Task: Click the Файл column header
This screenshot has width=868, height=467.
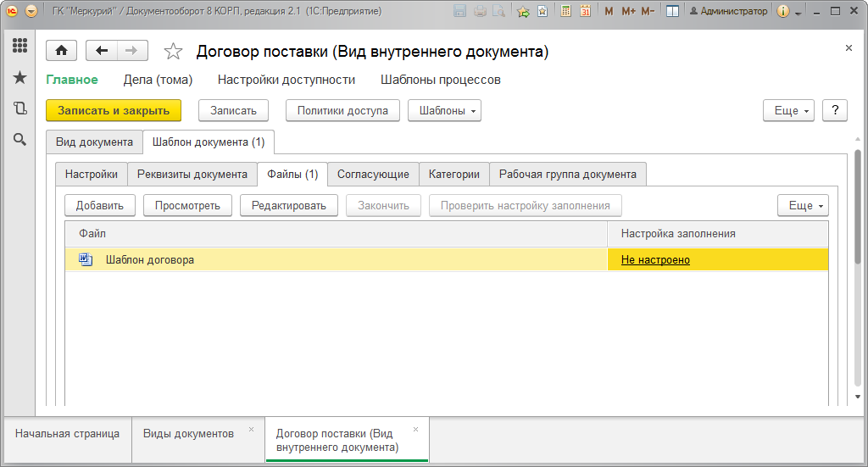Action: [336, 234]
